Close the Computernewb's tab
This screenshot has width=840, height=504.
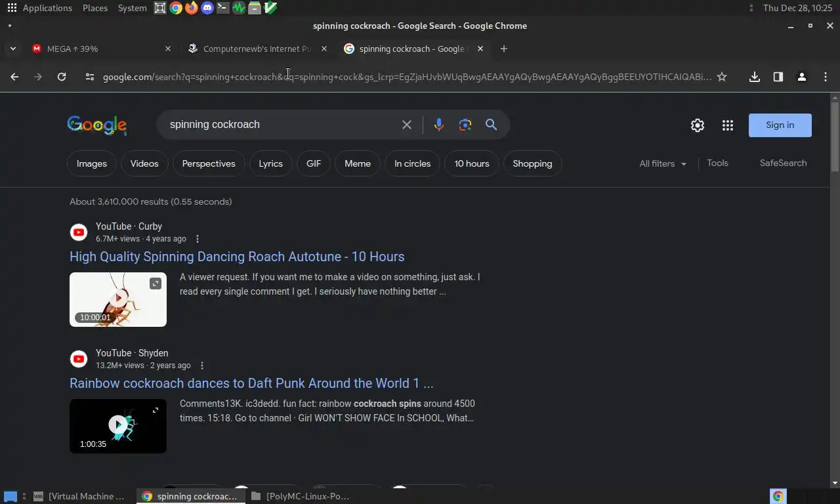pyautogui.click(x=324, y=49)
